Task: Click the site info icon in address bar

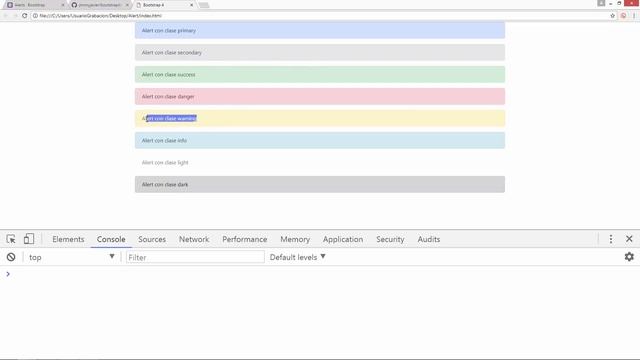Action: tap(36, 16)
